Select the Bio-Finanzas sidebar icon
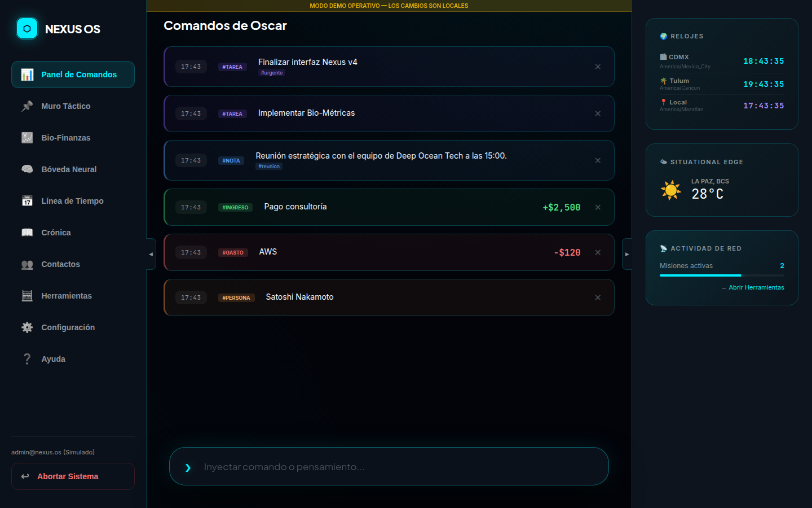The image size is (812, 508). (27, 138)
